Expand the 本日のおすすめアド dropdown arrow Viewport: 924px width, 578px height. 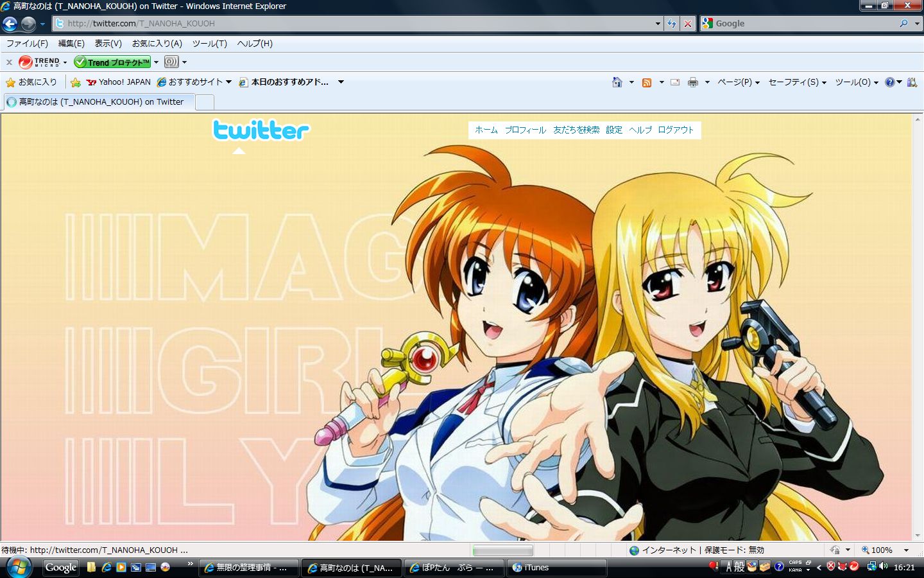341,82
